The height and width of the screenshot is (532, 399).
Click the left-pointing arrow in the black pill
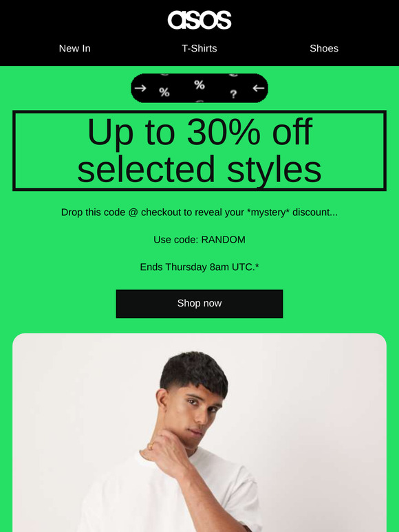pos(259,88)
